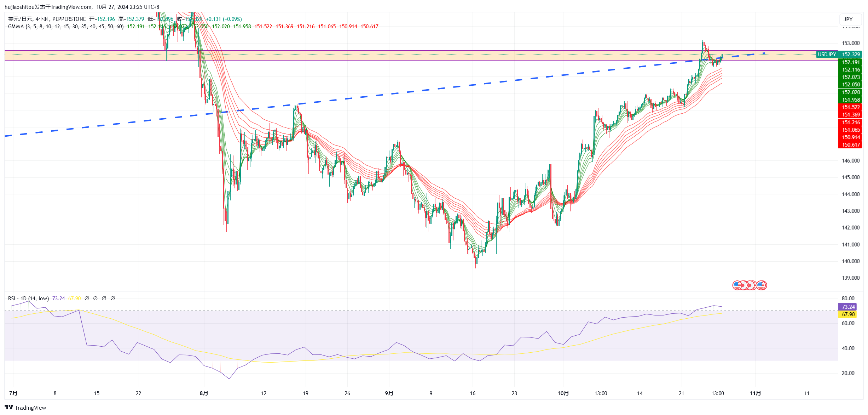Click the 7月 date label on time axis
Screen dimensions: 868x415
point(13,393)
